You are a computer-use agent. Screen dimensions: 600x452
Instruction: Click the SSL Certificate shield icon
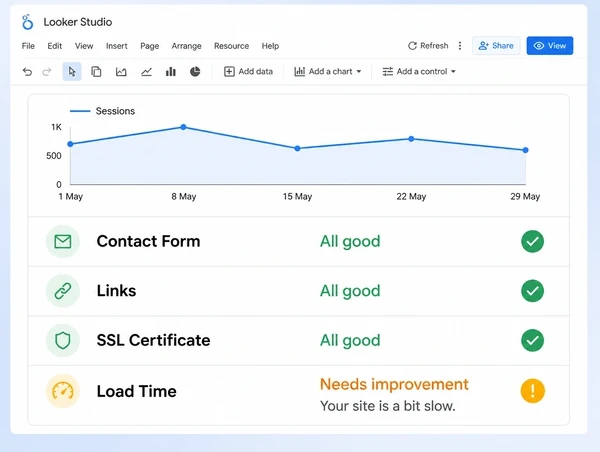tap(63, 340)
